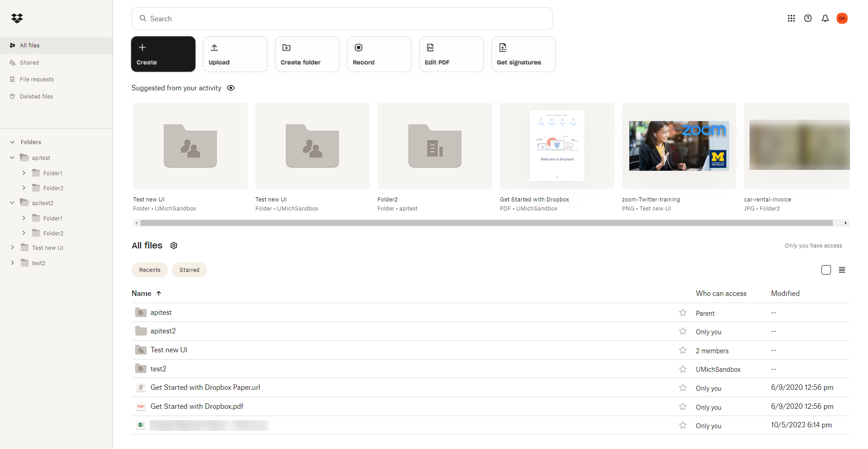Star the apitest2 folder
Viewport: 868px width, 449px height.
pyautogui.click(x=683, y=332)
